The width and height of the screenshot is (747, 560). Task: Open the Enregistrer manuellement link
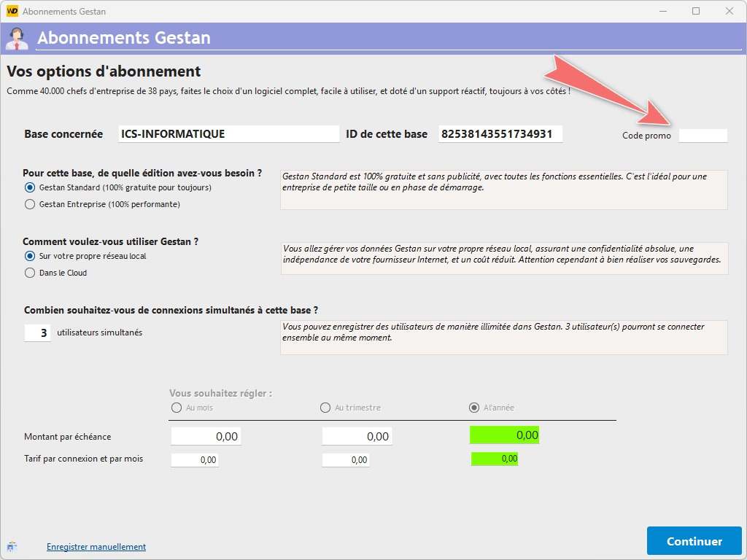point(96,547)
